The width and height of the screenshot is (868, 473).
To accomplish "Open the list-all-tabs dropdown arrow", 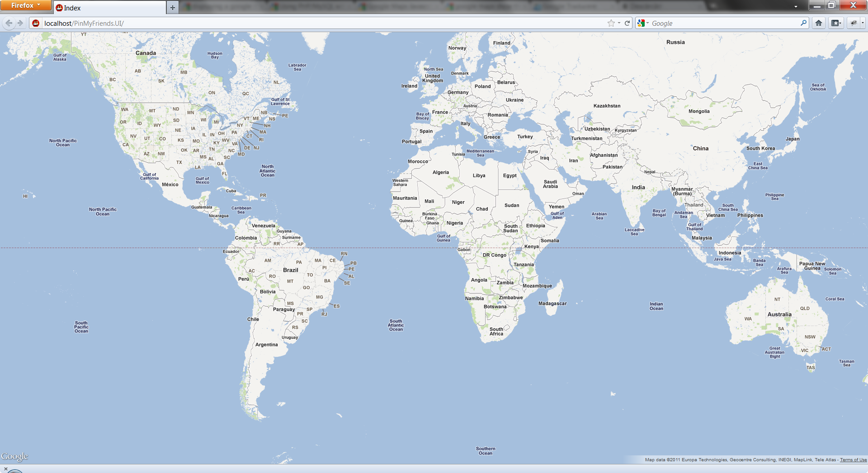I will coord(796,6).
